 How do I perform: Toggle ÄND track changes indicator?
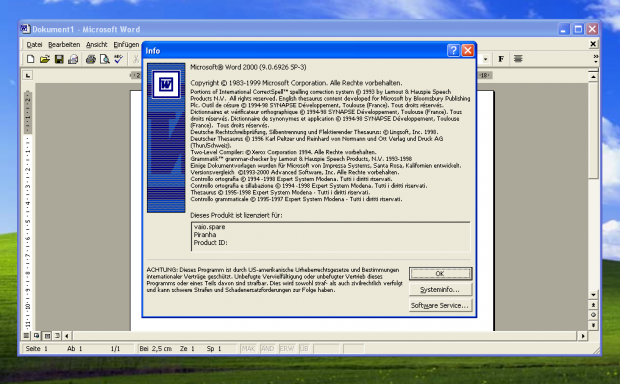268,348
